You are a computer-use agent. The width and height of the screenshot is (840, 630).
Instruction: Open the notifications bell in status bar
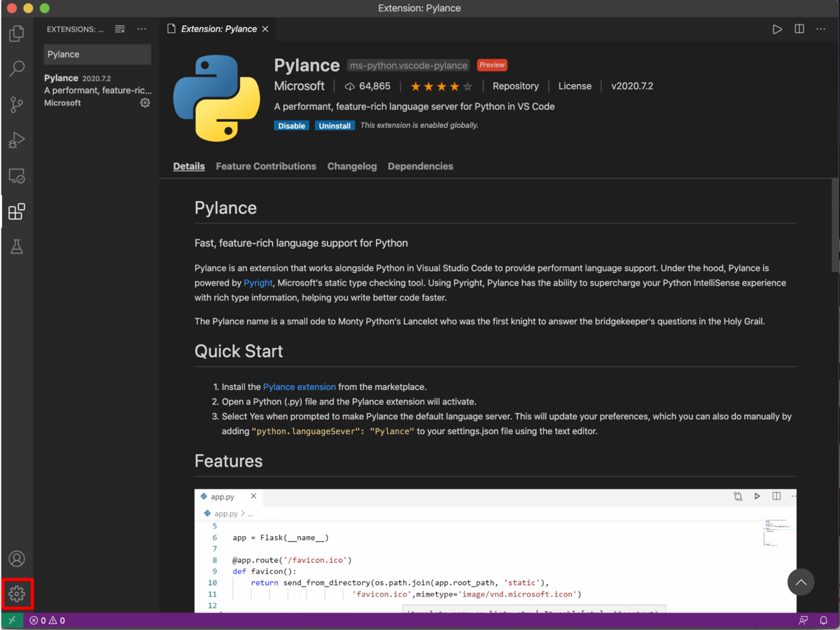tap(824, 621)
